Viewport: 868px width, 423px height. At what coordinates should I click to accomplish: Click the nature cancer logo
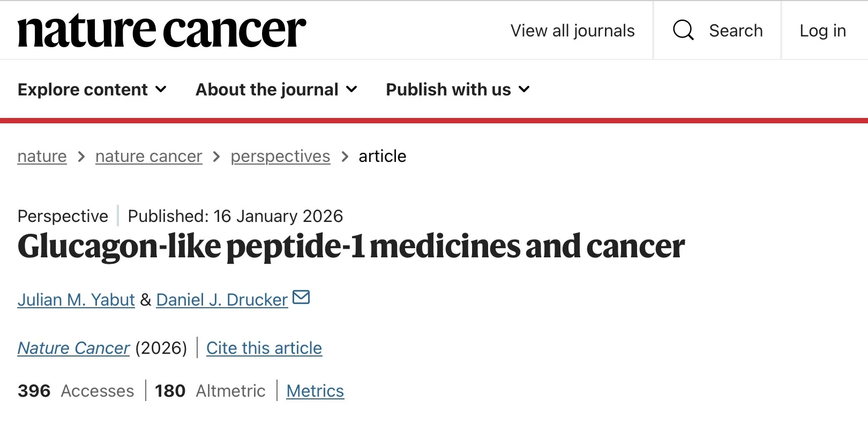tap(162, 31)
